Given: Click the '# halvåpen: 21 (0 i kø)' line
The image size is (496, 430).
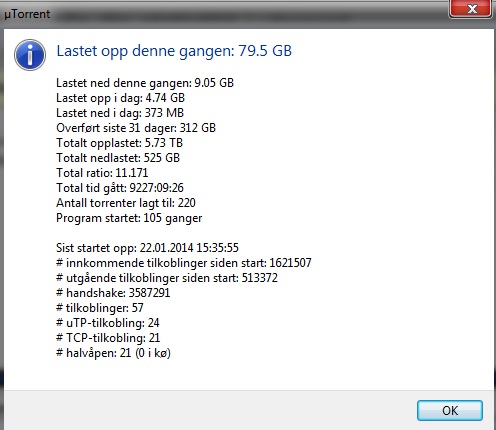Looking at the screenshot, I should coord(113,353).
